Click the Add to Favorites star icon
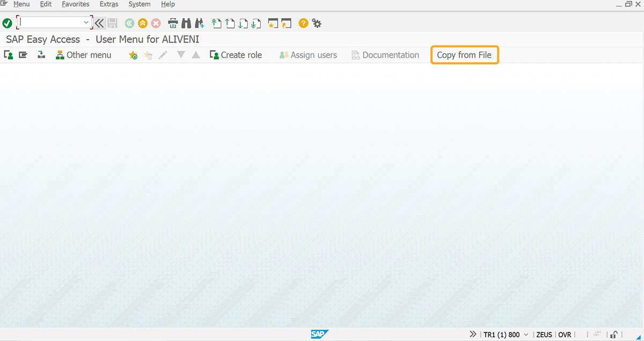Screen dimensions: 644x341 point(133,55)
